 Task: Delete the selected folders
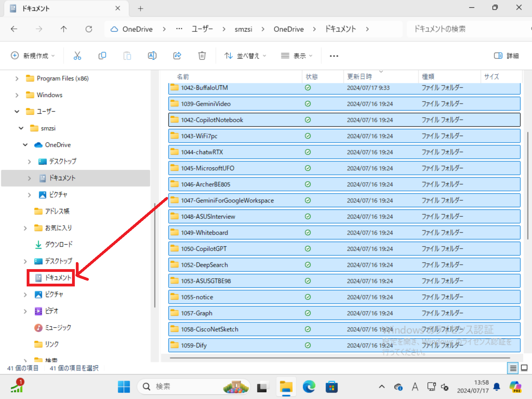tap(202, 55)
